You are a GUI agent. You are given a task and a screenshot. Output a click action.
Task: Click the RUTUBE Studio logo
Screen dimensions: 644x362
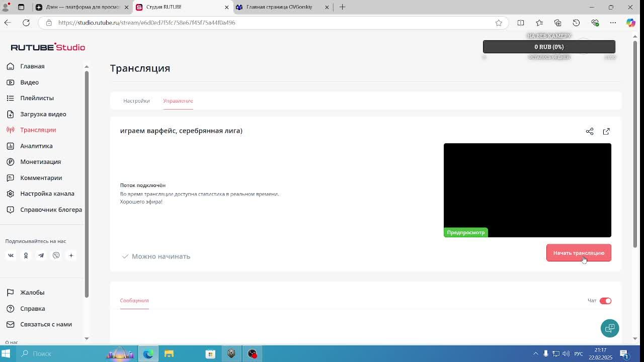48,47
